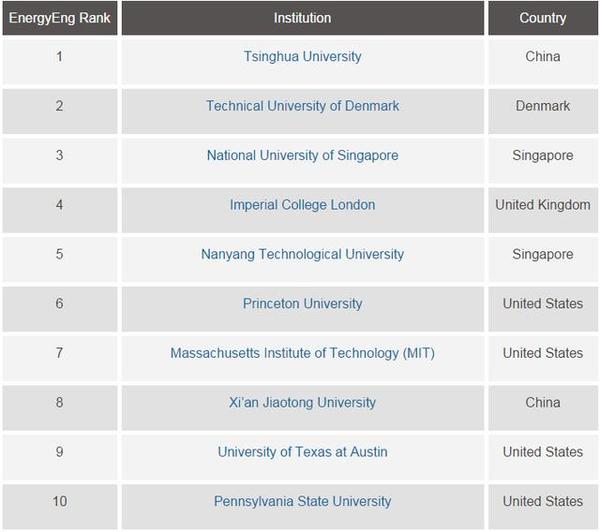Open the Pennsylvania State University link
This screenshot has height=532, width=600.
pos(302,501)
